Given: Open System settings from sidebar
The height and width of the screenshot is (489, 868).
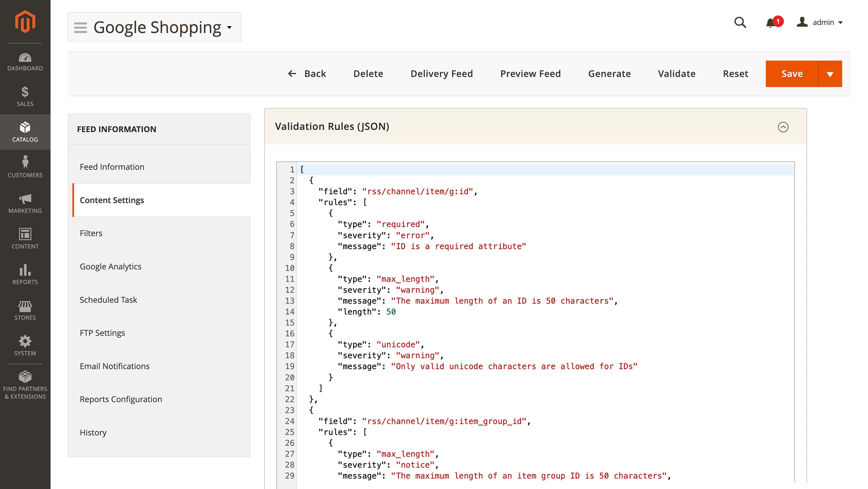Looking at the screenshot, I should (25, 346).
